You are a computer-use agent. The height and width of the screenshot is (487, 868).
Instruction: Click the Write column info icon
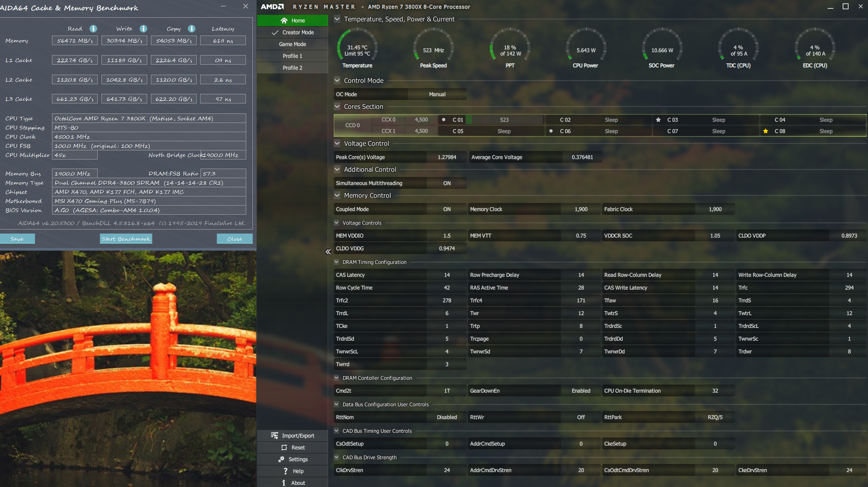[x=143, y=29]
